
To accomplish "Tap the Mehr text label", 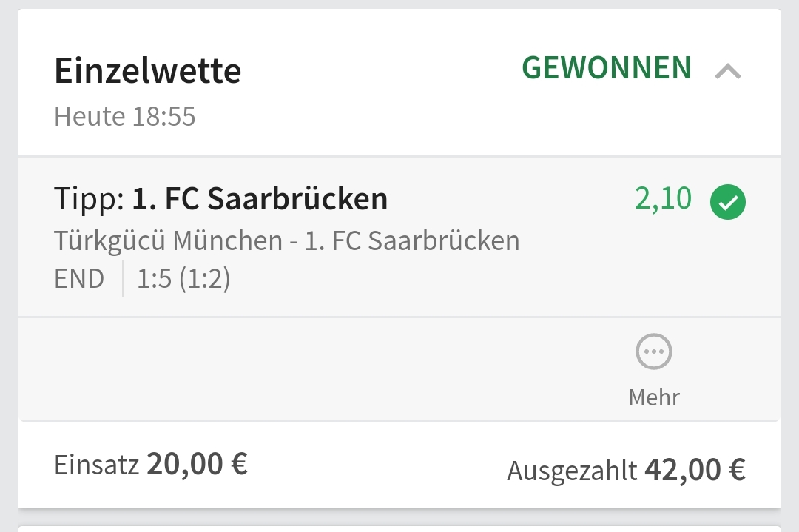I will (x=654, y=397).
